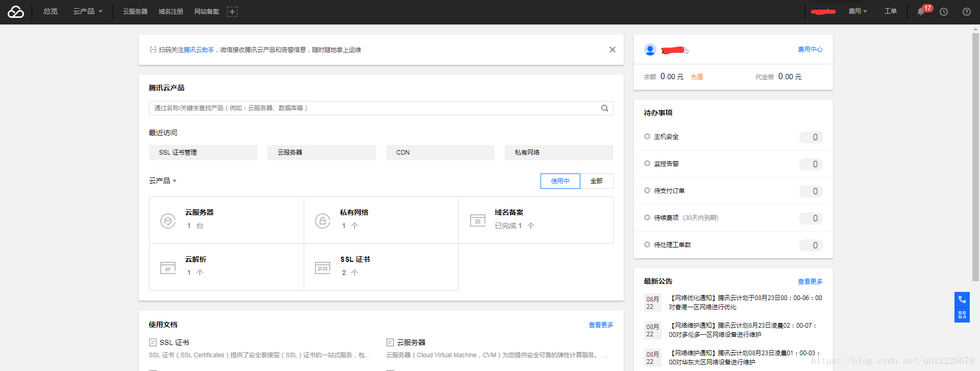Expand the 云产品 dropdown in the top bar

click(x=88, y=11)
